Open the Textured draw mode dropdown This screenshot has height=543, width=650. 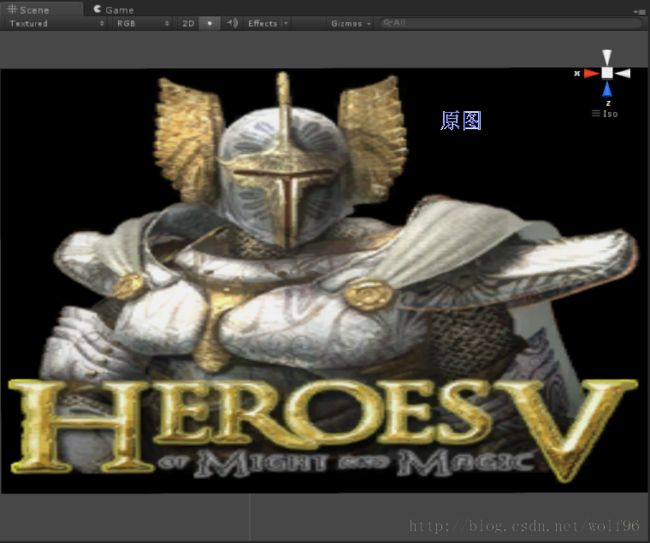point(56,23)
